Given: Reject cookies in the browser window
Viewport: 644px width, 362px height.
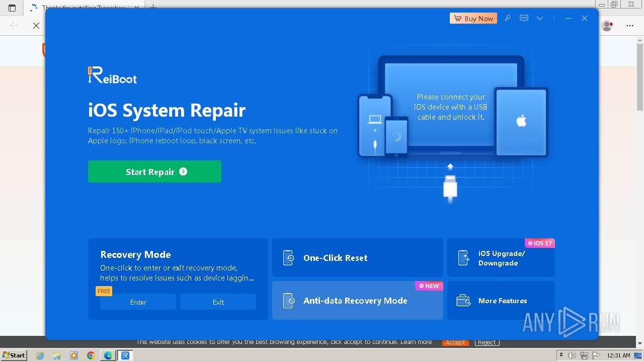Looking at the screenshot, I should click(x=487, y=342).
